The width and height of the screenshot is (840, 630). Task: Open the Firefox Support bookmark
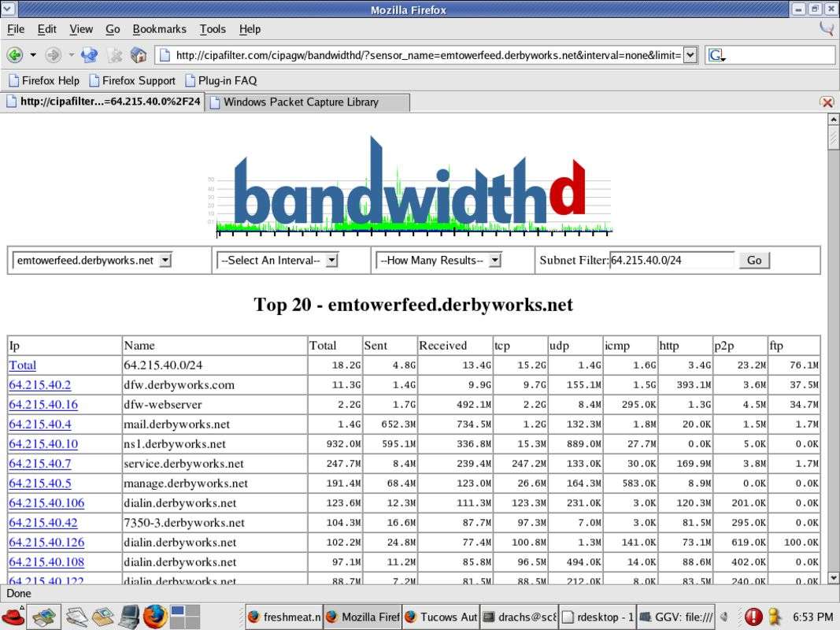click(x=132, y=80)
